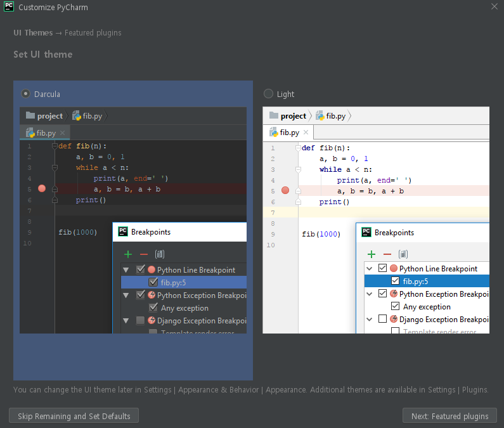This screenshot has height=428, width=504.
Task: Click fold marker on def fib line, Light
Action: (298, 148)
